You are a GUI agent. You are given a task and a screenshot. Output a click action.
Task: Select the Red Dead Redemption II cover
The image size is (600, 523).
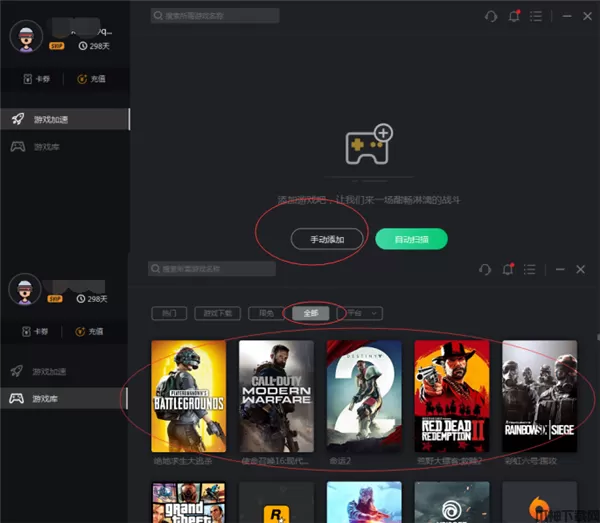[452, 396]
